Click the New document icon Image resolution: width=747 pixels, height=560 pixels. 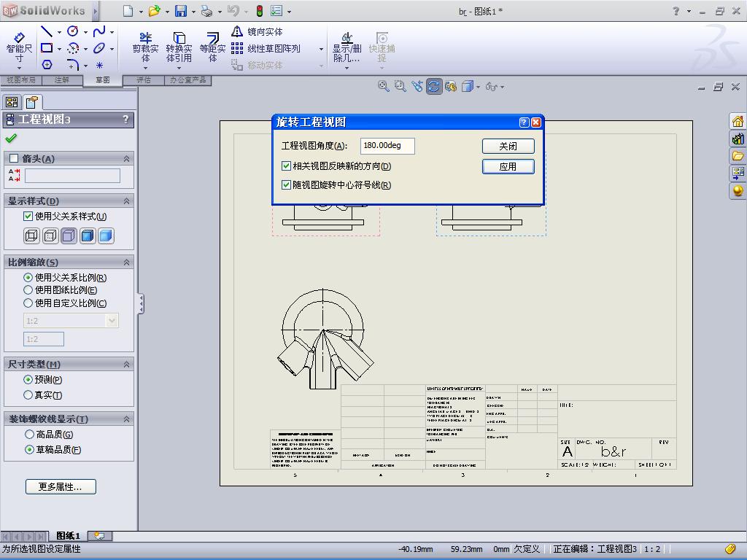coord(128,10)
